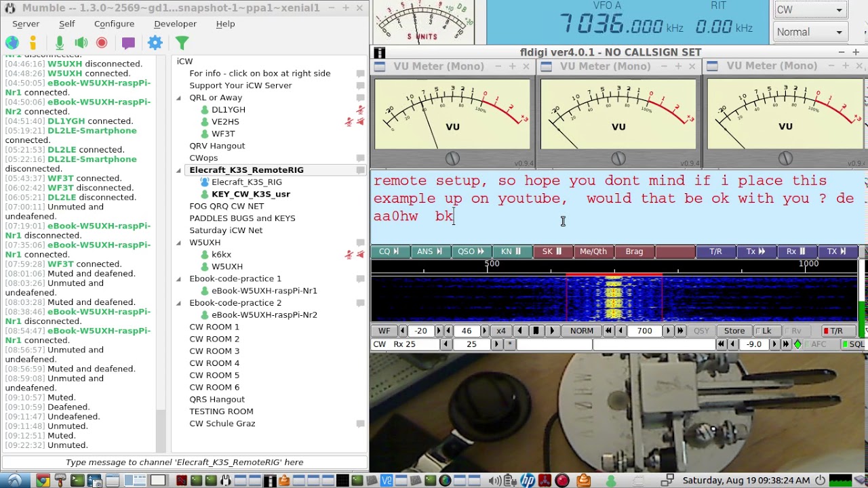The image size is (868, 488).
Task: Click the SK macro button
Action: (552, 251)
